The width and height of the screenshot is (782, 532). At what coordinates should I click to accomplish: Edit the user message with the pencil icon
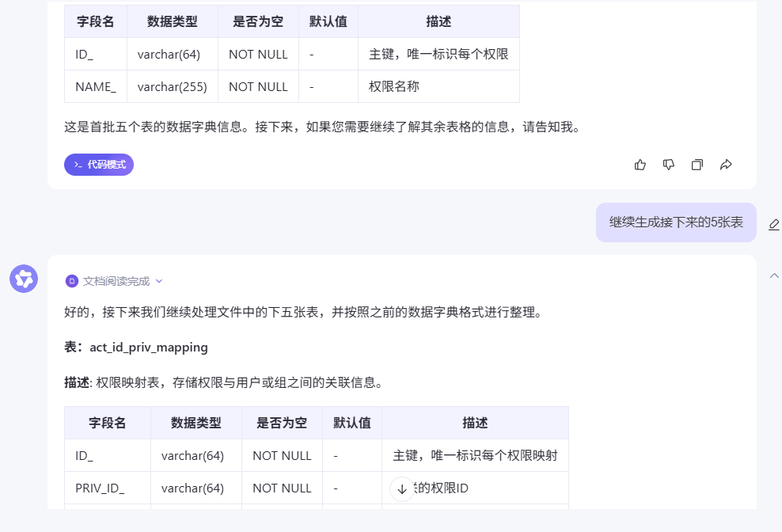[774, 224]
